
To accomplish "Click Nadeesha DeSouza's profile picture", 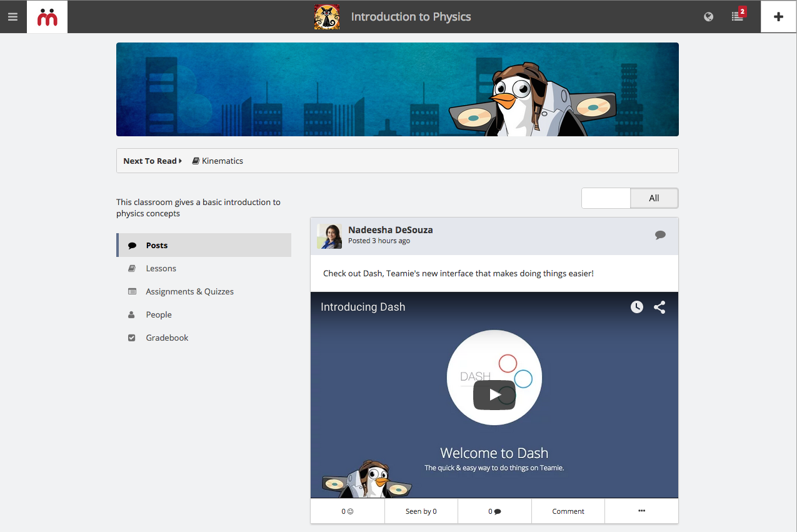I will click(329, 236).
